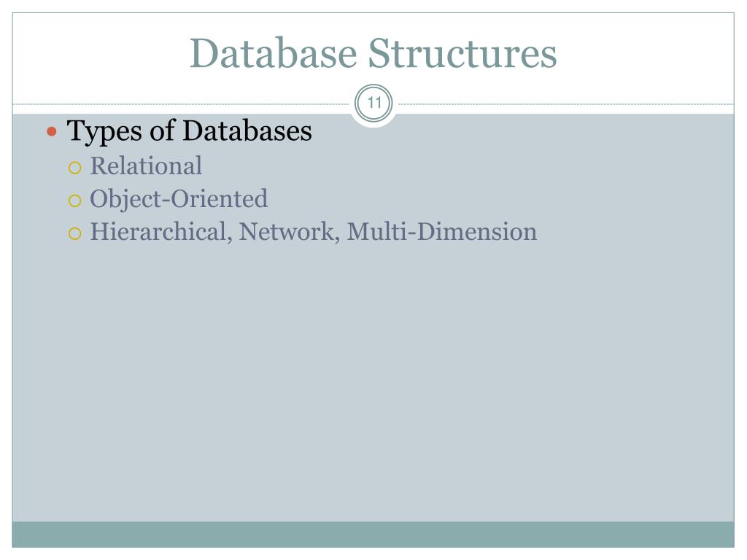Click the Relational list item text
Screen dimensions: 747x560
click(146, 166)
